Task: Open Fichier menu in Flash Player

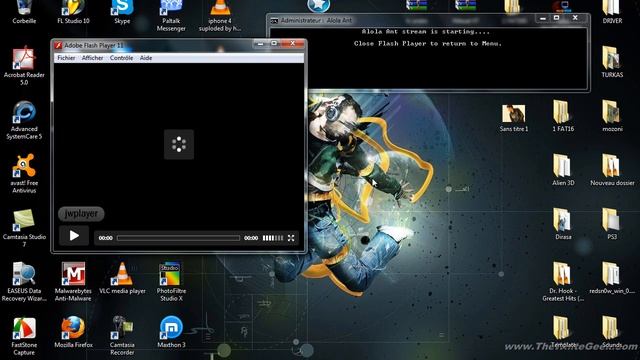Action: click(x=66, y=58)
